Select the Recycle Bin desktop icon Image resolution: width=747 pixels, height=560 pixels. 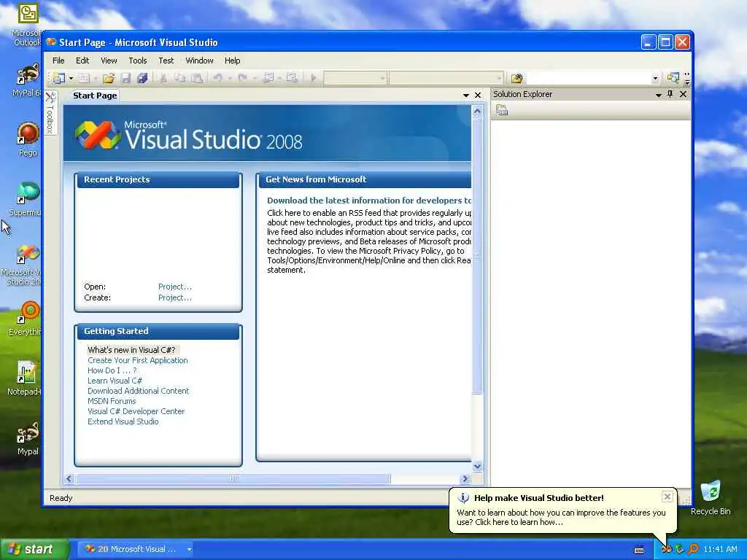tap(711, 497)
